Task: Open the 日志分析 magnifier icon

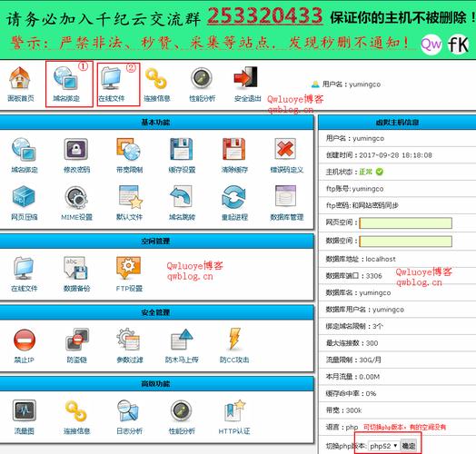Action: (128, 410)
